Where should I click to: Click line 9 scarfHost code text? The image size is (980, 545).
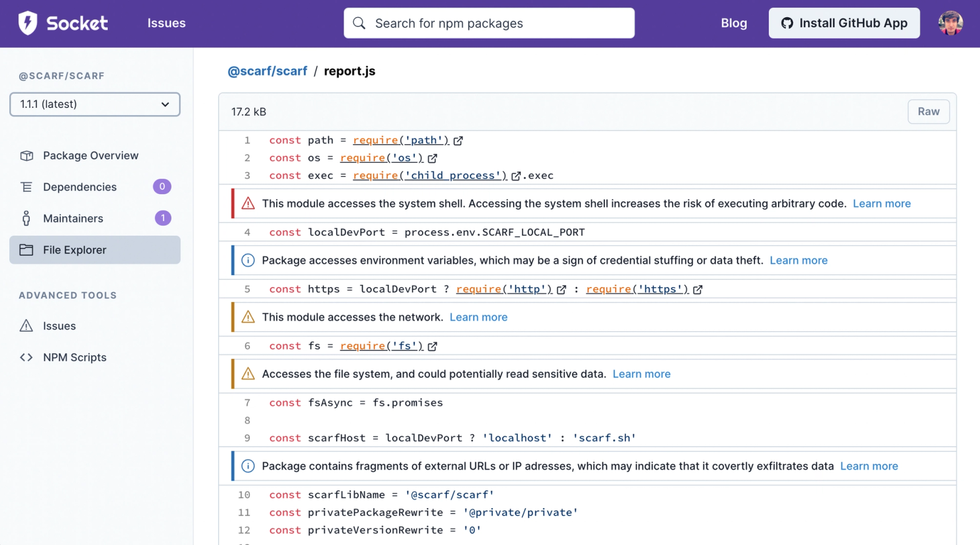[x=453, y=438]
